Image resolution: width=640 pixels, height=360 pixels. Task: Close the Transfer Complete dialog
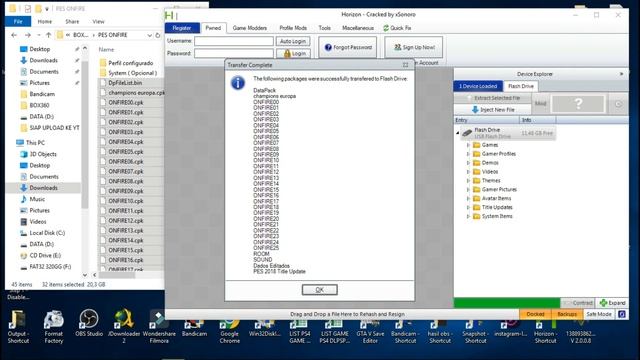point(405,65)
